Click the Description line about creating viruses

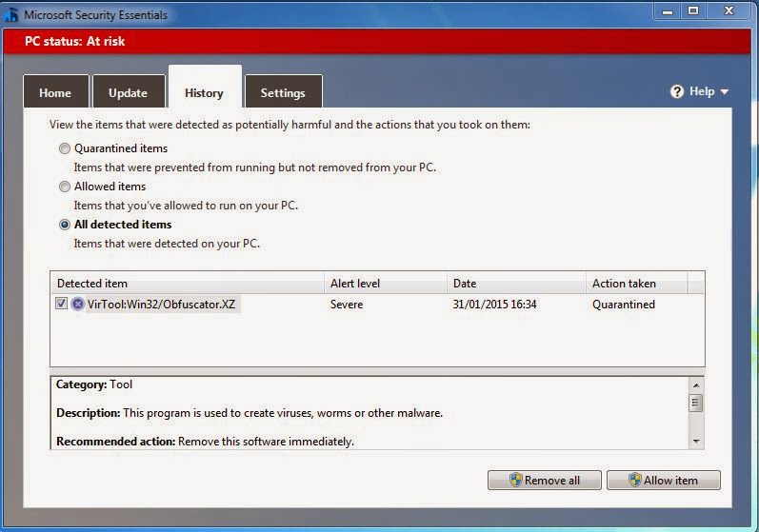(x=250, y=413)
